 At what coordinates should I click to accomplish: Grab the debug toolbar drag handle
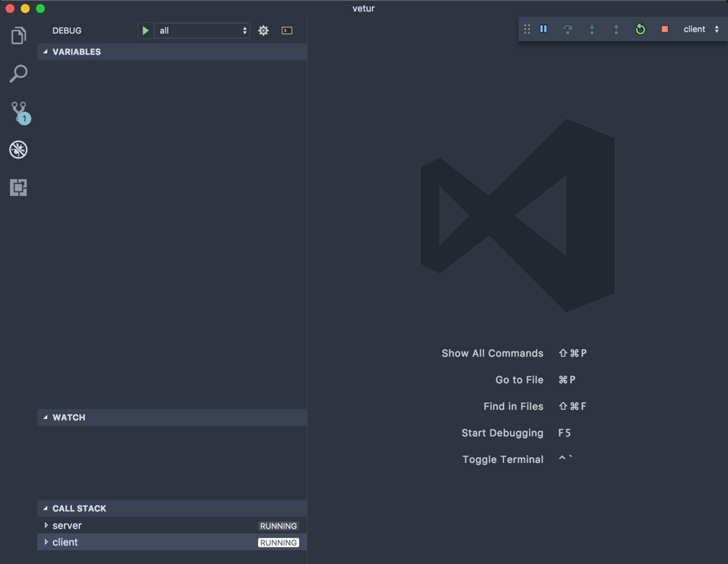527,30
